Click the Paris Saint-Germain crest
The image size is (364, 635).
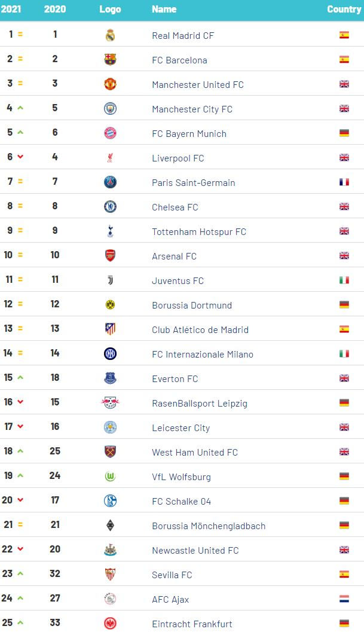click(x=110, y=182)
